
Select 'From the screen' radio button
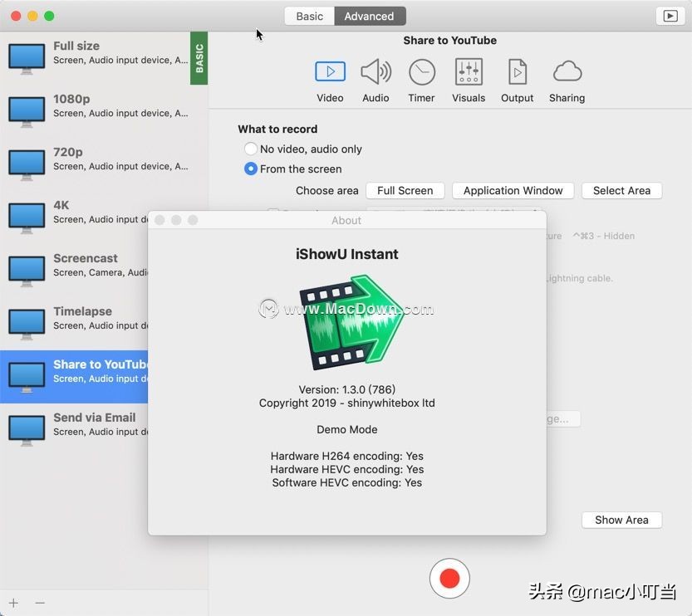click(251, 169)
